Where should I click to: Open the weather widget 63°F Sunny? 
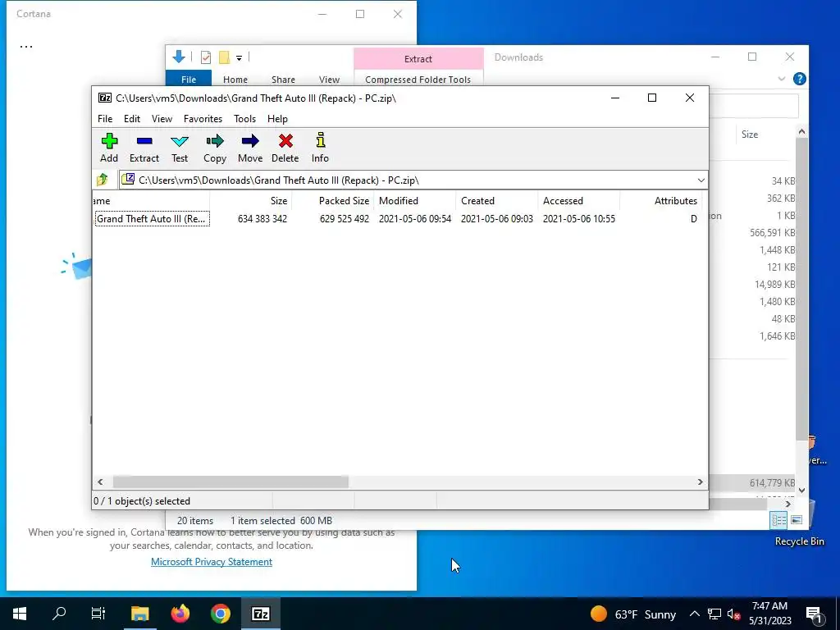pos(632,614)
